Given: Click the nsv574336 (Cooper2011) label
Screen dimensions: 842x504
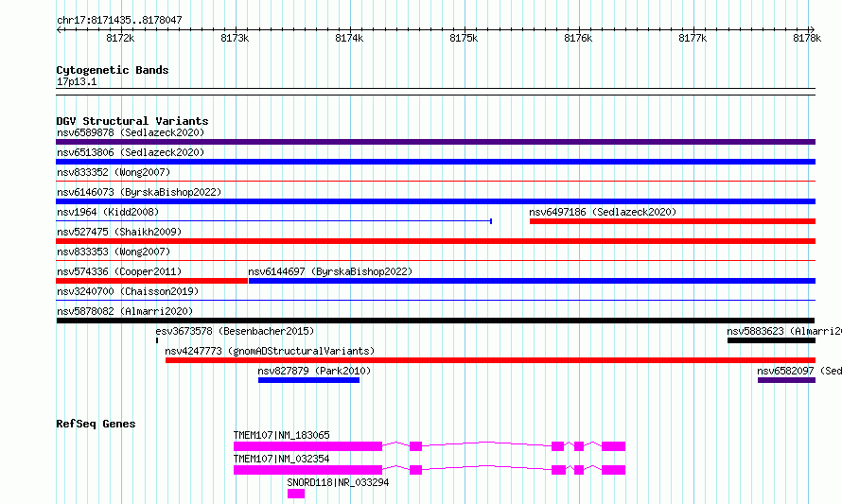Looking at the screenshot, I should tap(119, 271).
